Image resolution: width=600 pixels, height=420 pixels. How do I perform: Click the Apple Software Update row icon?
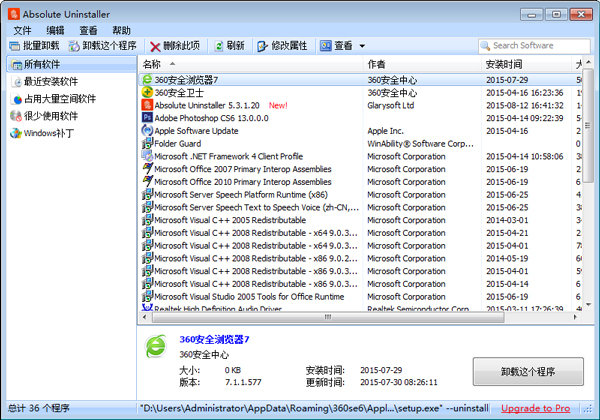pos(147,130)
